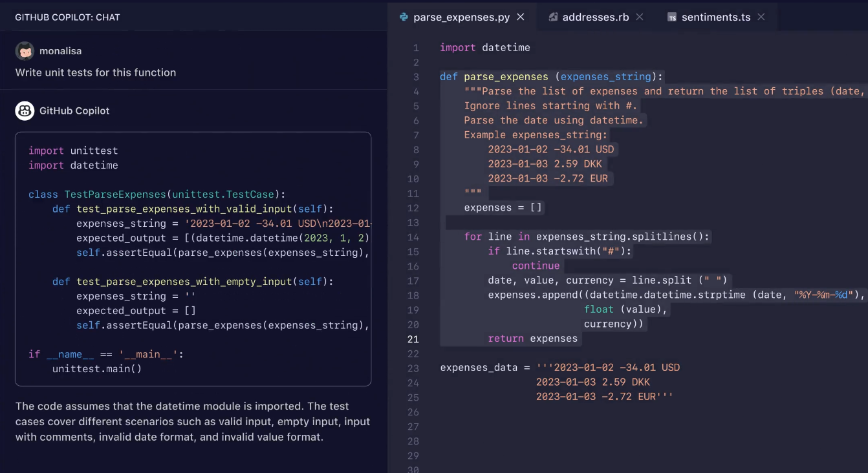
Task: Open the sentiments.ts tab
Action: point(717,17)
